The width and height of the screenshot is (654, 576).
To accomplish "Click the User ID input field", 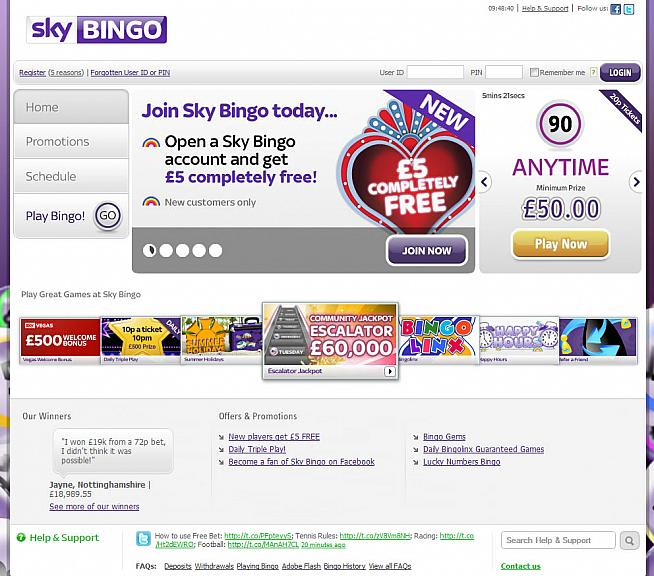I will click(x=435, y=72).
